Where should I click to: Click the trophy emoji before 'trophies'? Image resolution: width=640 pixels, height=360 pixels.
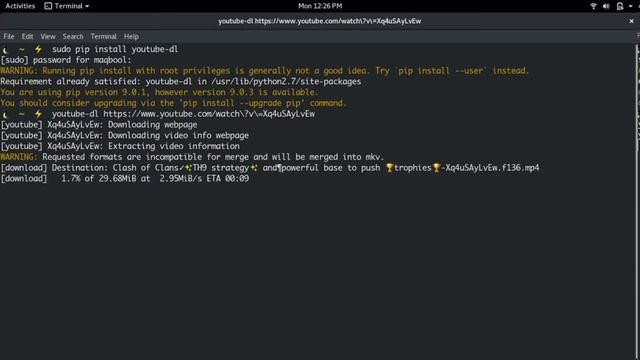[389, 168]
